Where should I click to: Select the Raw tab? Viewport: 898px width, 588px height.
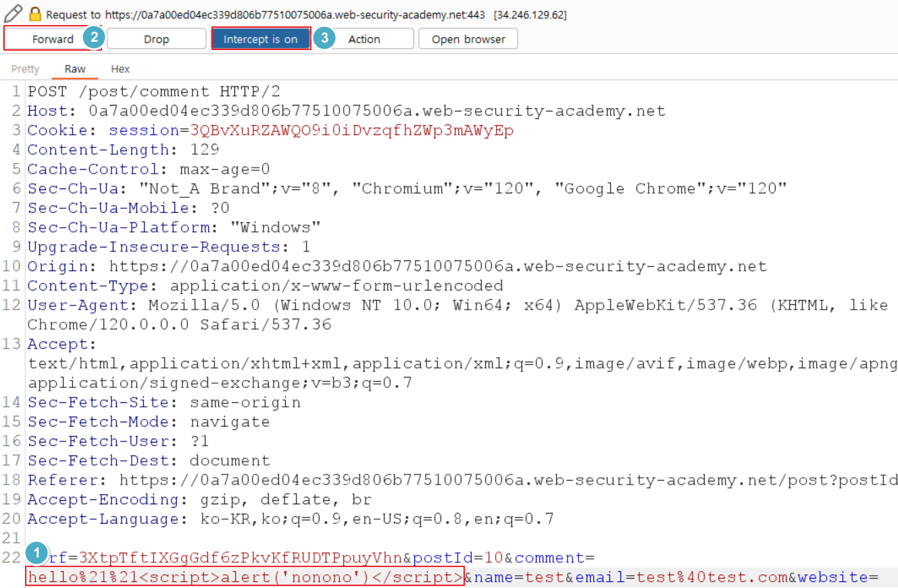75,69
